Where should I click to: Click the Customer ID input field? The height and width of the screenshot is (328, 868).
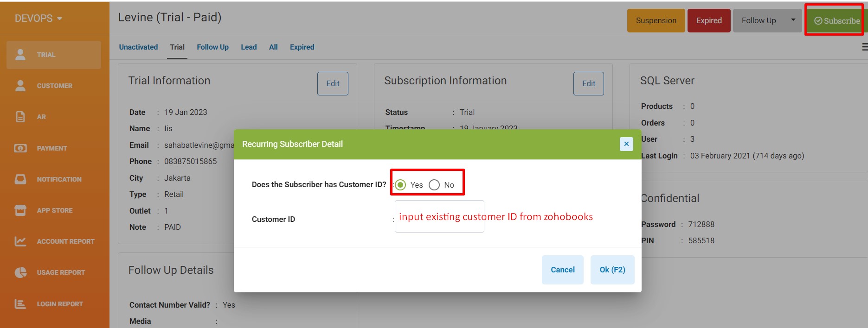(439, 216)
